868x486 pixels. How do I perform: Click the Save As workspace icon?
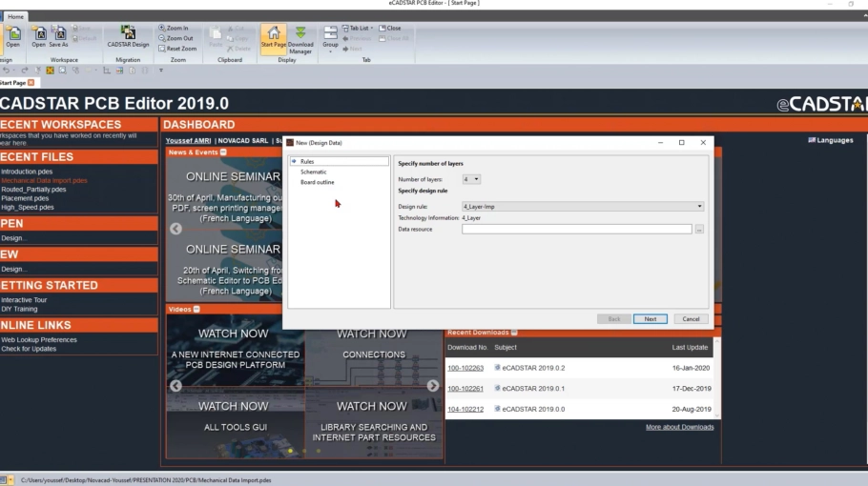(x=58, y=37)
